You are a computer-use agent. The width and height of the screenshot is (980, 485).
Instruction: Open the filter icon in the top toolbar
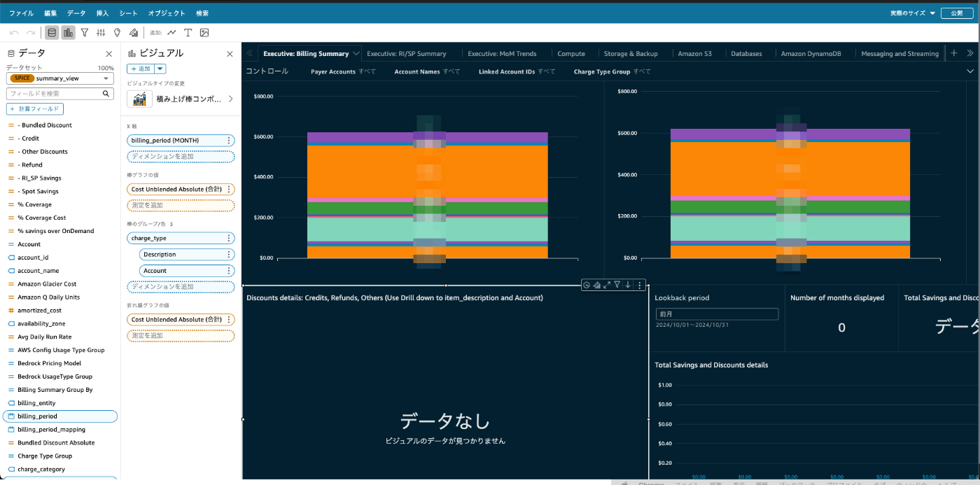[x=85, y=32]
